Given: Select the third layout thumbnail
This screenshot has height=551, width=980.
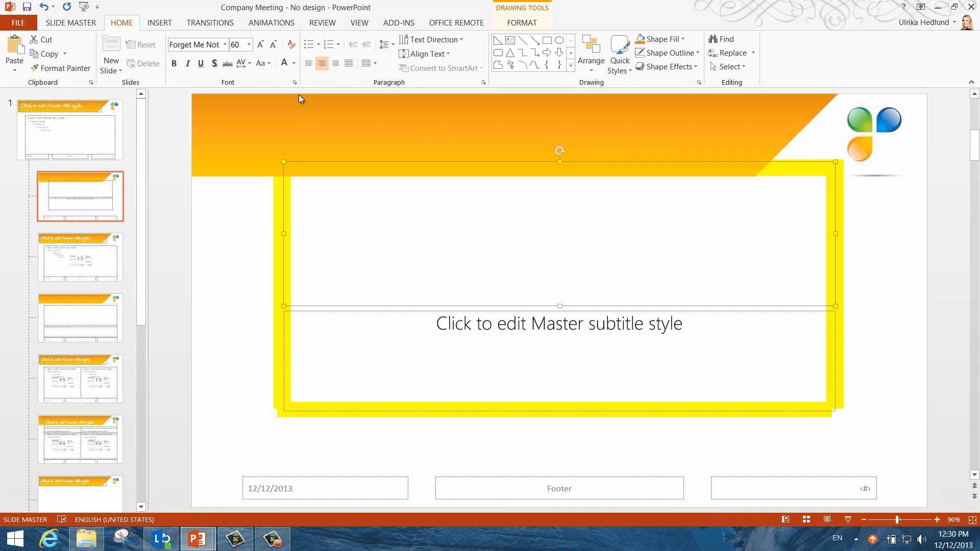Looking at the screenshot, I should (80, 317).
